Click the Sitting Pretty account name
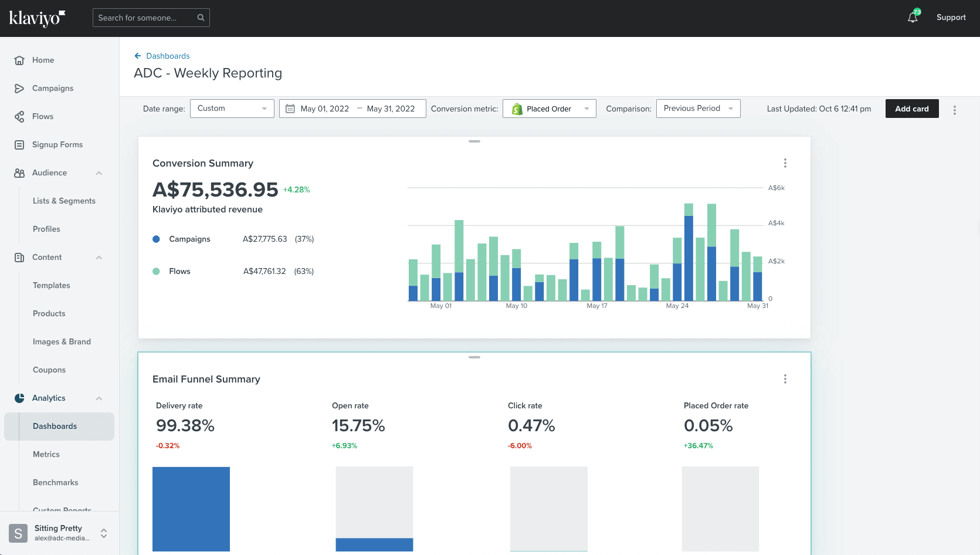This screenshot has width=980, height=555. 58,528
